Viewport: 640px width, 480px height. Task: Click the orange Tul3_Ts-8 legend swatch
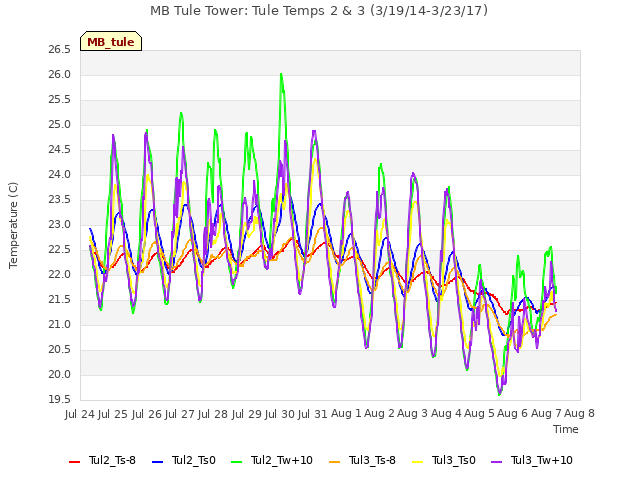click(x=334, y=462)
